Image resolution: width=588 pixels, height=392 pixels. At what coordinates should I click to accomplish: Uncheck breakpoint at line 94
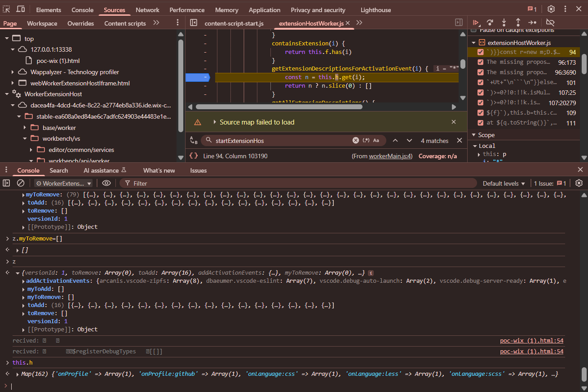click(481, 52)
